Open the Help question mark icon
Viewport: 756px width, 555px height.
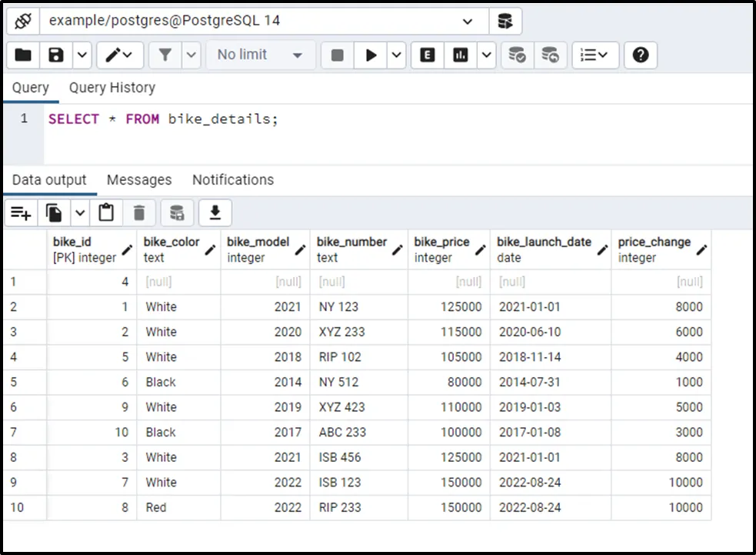click(640, 55)
